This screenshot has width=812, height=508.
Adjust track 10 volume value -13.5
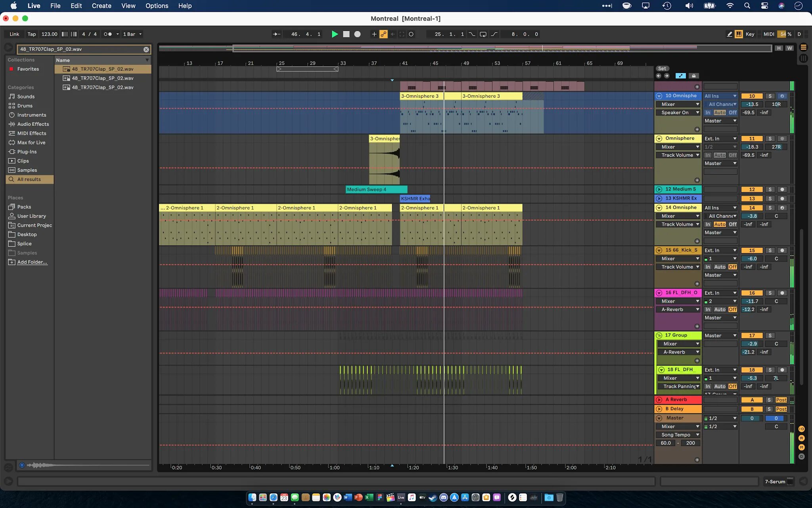coord(752,104)
